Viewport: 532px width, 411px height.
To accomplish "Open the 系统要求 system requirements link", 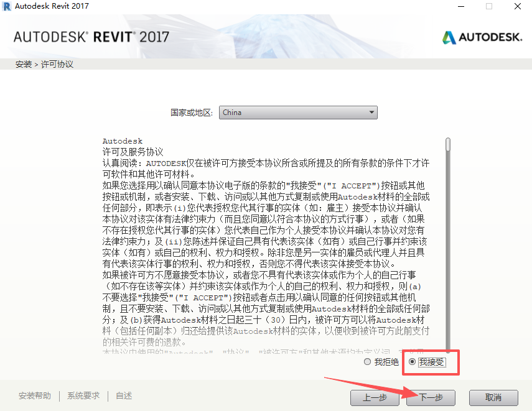I will pos(83,395).
